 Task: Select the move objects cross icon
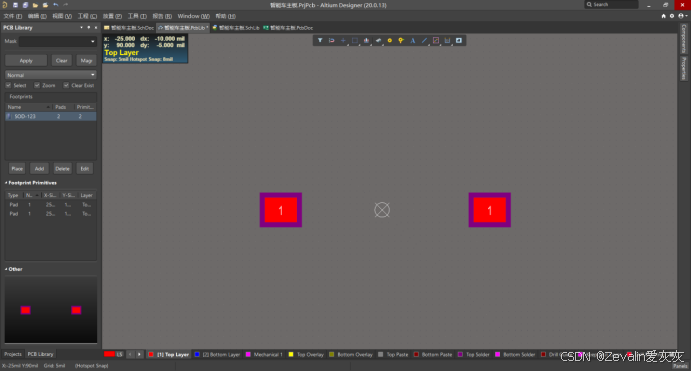coord(343,40)
